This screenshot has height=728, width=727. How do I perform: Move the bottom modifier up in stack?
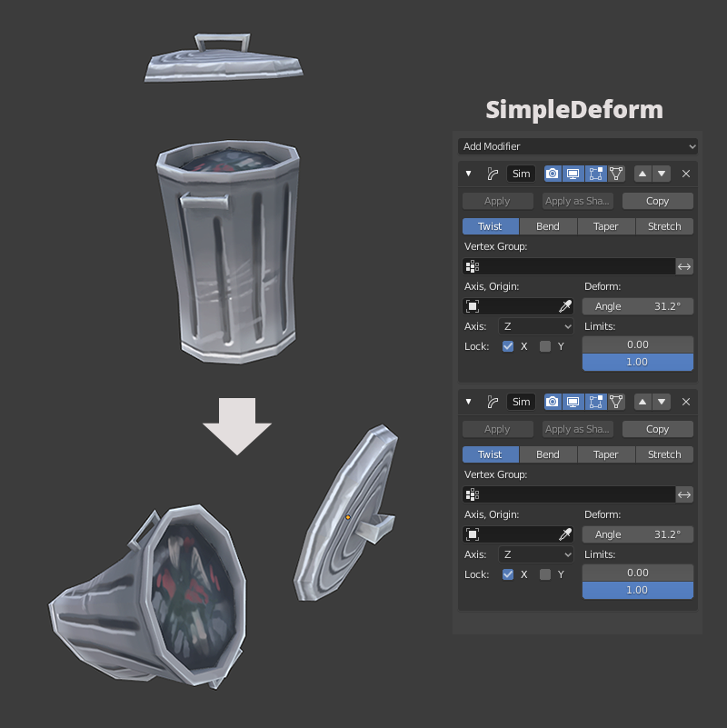pyautogui.click(x=642, y=402)
